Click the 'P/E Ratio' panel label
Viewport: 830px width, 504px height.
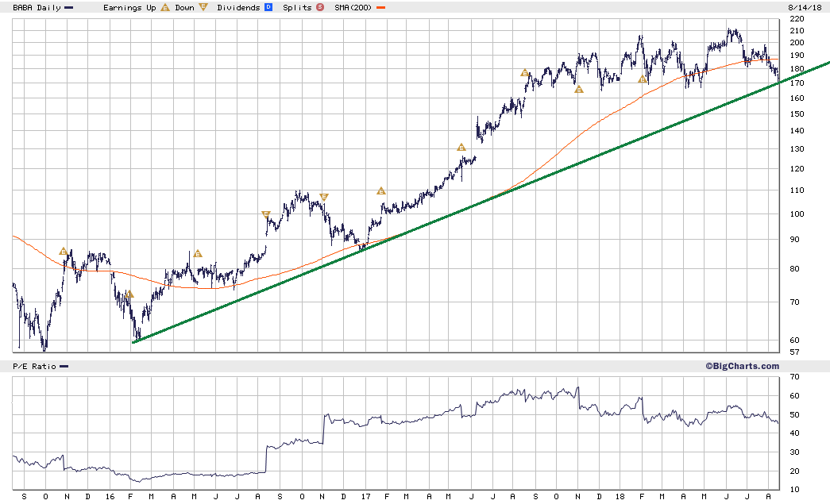pyautogui.click(x=34, y=367)
